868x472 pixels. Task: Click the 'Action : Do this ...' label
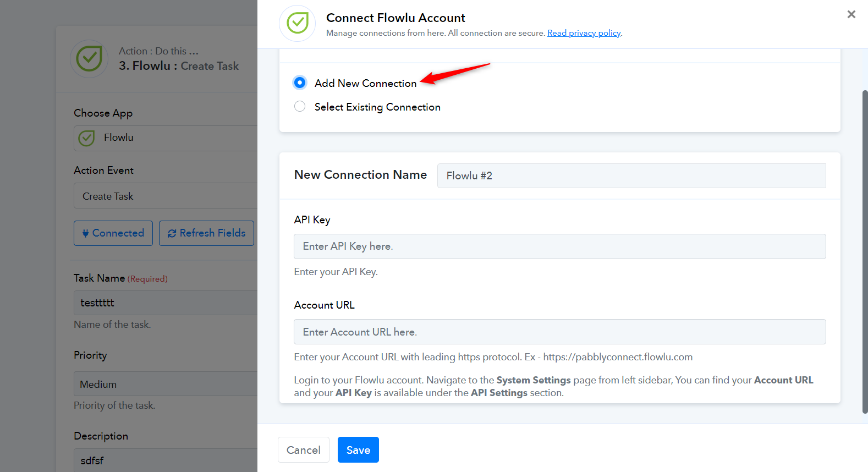click(x=158, y=51)
